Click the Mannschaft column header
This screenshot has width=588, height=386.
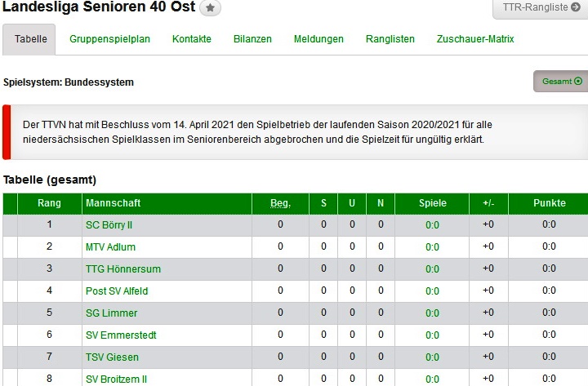tap(113, 203)
